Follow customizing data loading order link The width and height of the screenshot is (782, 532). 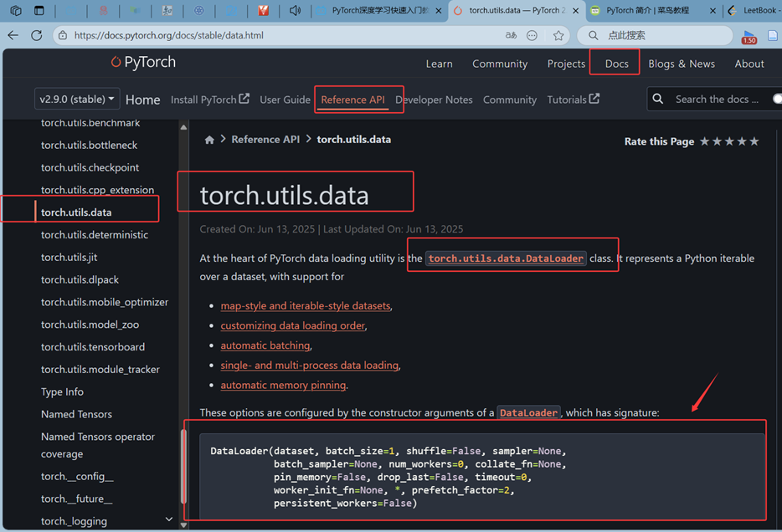click(x=293, y=325)
